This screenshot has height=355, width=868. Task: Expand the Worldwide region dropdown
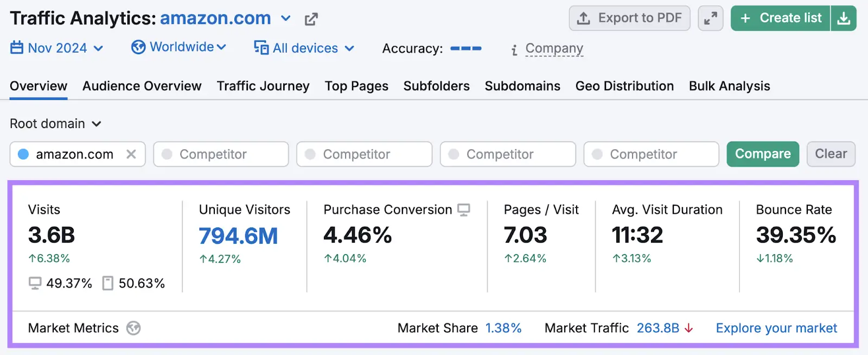click(178, 47)
